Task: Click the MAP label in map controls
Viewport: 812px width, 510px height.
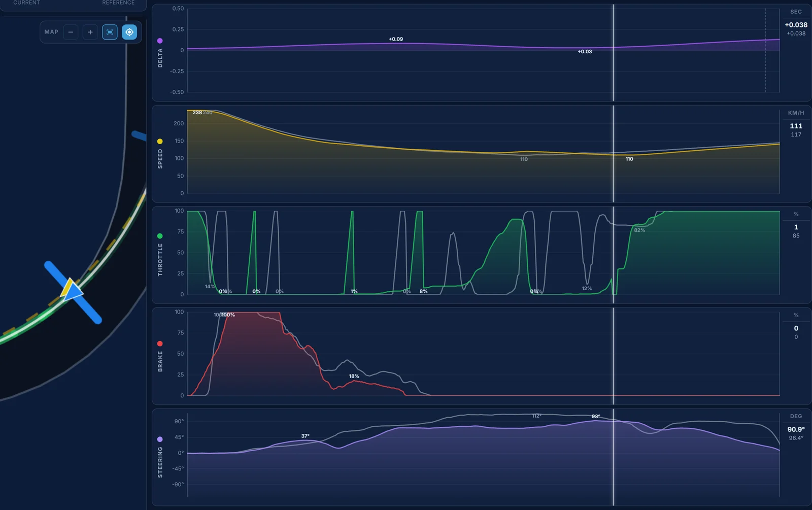Action: pyautogui.click(x=51, y=32)
